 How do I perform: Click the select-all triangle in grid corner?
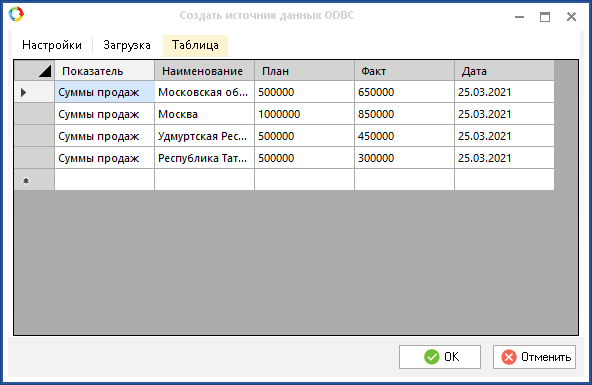coord(45,71)
